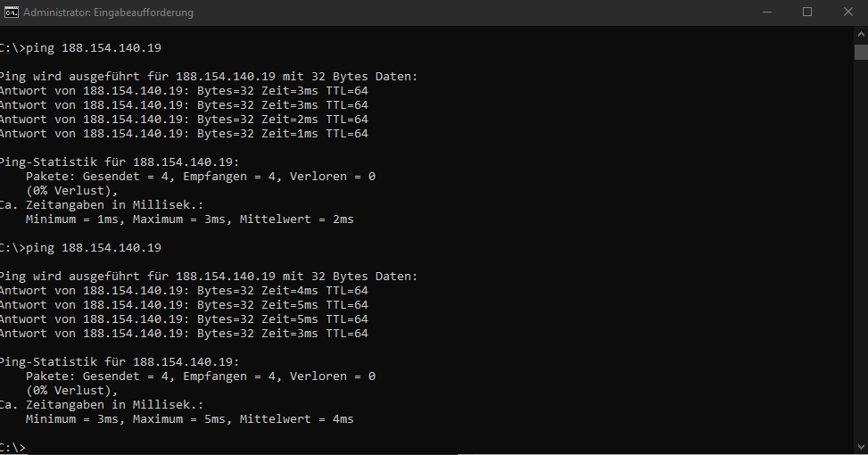The width and height of the screenshot is (868, 455).
Task: Click the scrollbar up arrow
Action: click(x=861, y=33)
